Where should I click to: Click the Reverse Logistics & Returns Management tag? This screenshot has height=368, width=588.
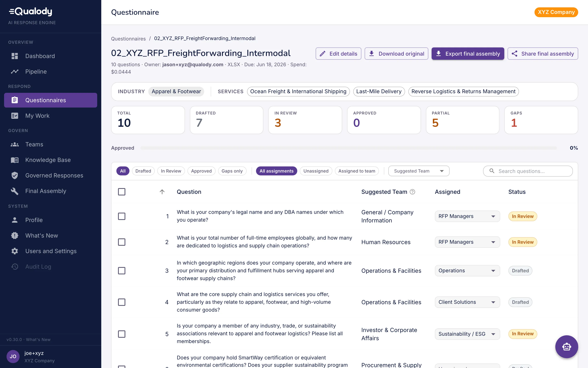coord(463,92)
